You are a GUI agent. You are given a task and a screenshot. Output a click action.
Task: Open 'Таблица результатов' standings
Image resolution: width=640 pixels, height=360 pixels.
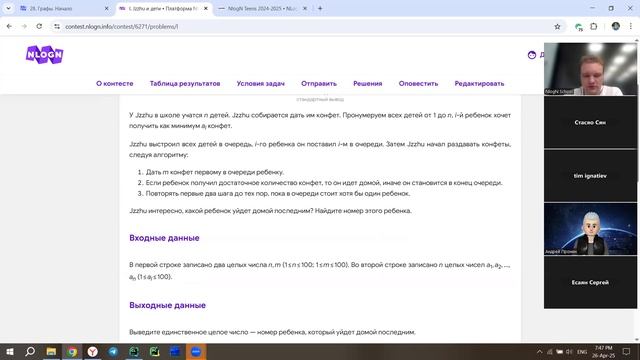pyautogui.click(x=185, y=83)
